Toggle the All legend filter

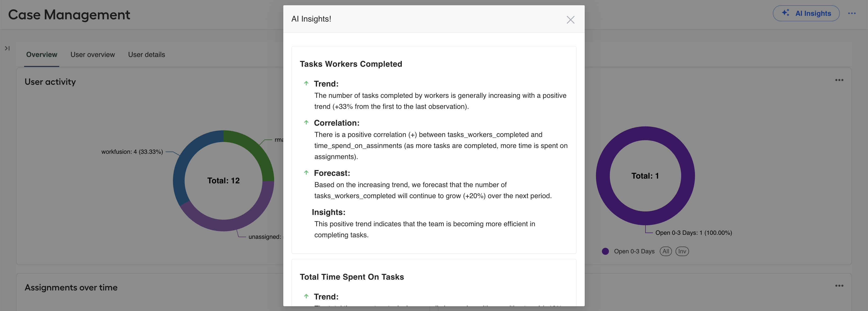point(666,251)
